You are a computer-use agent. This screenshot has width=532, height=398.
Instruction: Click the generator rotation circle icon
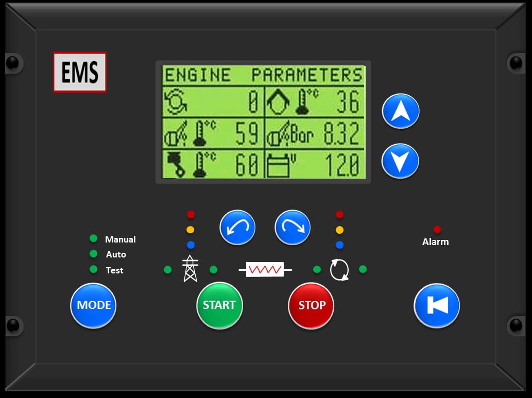339,270
